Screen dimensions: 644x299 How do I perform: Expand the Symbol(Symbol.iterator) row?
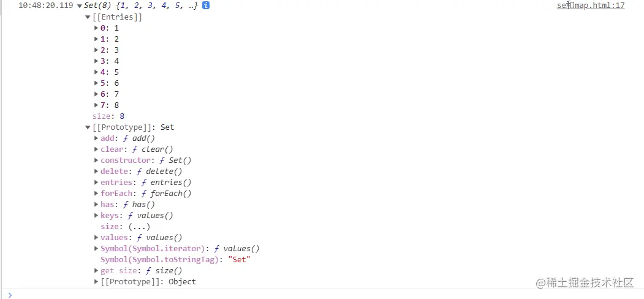click(x=97, y=249)
